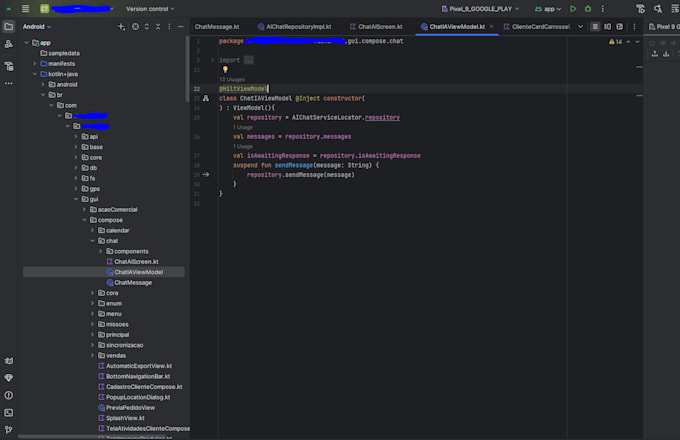This screenshot has width=680, height=440.
Task: Switch editor to Design view mode
Action: (x=620, y=27)
